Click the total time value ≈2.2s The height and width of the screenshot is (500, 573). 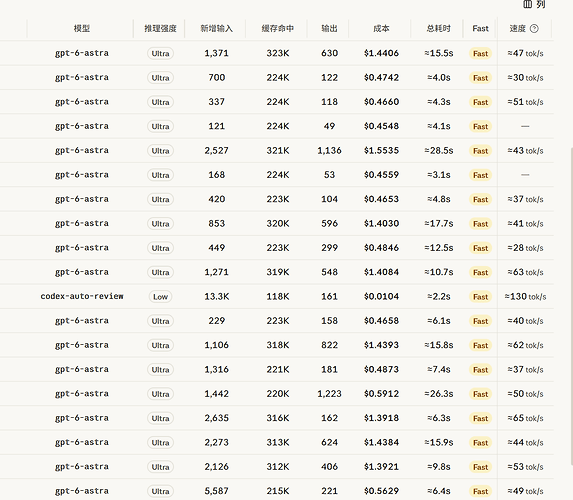439,296
